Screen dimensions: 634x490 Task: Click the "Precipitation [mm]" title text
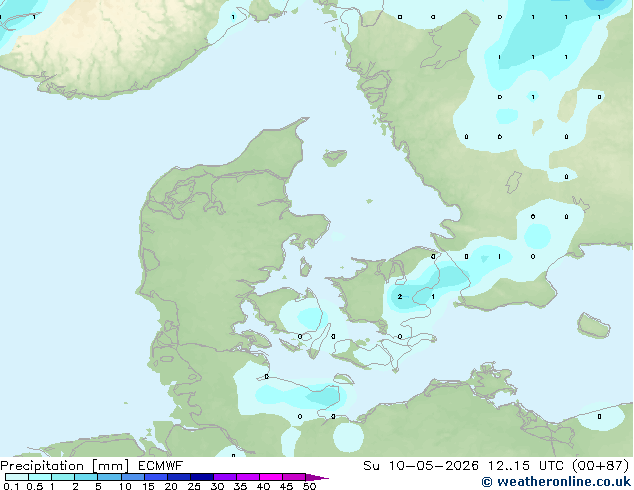[x=64, y=466]
